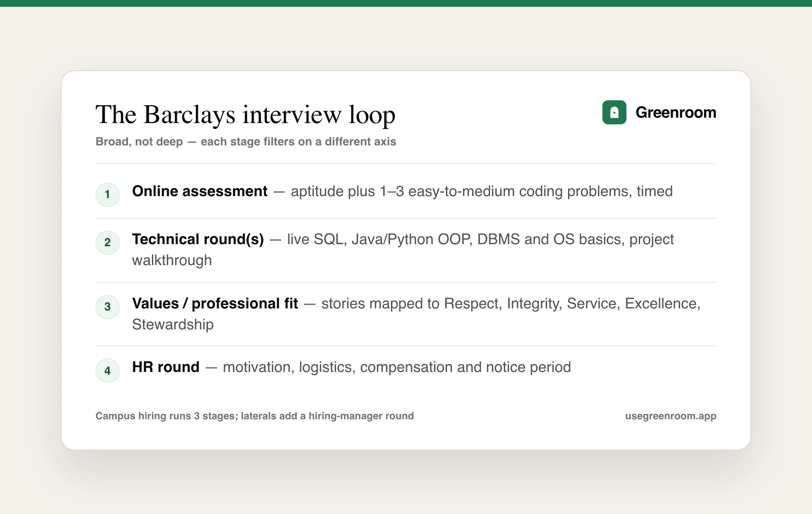Click 'motivation, logistics, compensation and notice period'
The width and height of the screenshot is (812, 514).
(x=397, y=367)
